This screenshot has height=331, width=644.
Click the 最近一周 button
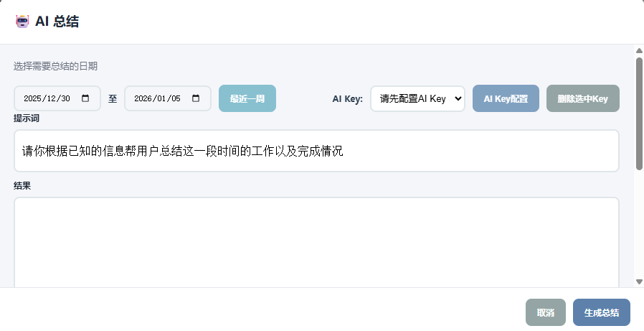click(x=247, y=99)
